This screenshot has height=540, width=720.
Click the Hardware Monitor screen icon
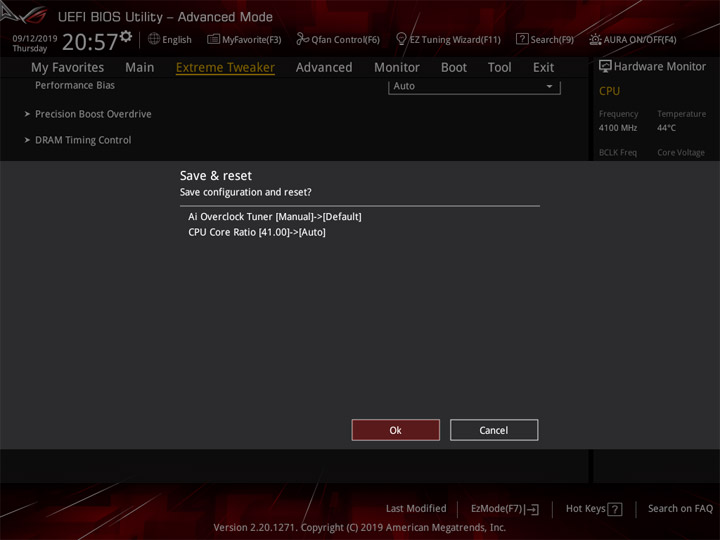605,67
